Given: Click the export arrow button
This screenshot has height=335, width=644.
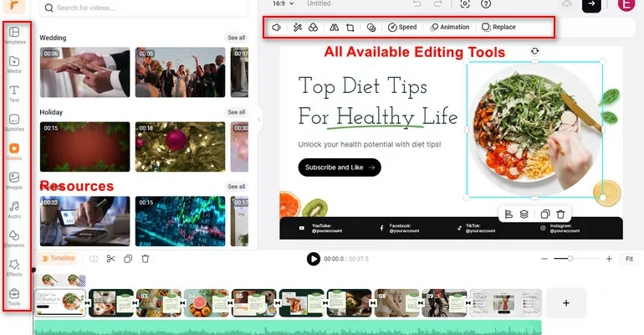Looking at the screenshot, I should tap(591, 4).
